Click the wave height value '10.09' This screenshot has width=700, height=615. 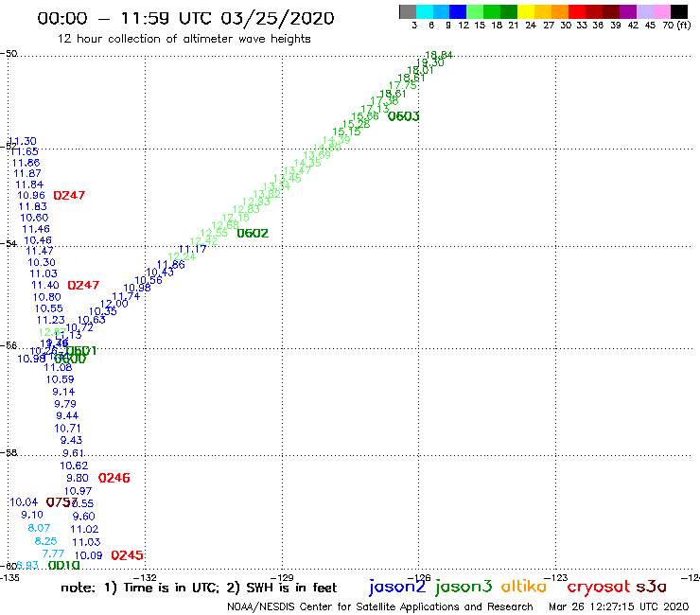click(x=88, y=555)
